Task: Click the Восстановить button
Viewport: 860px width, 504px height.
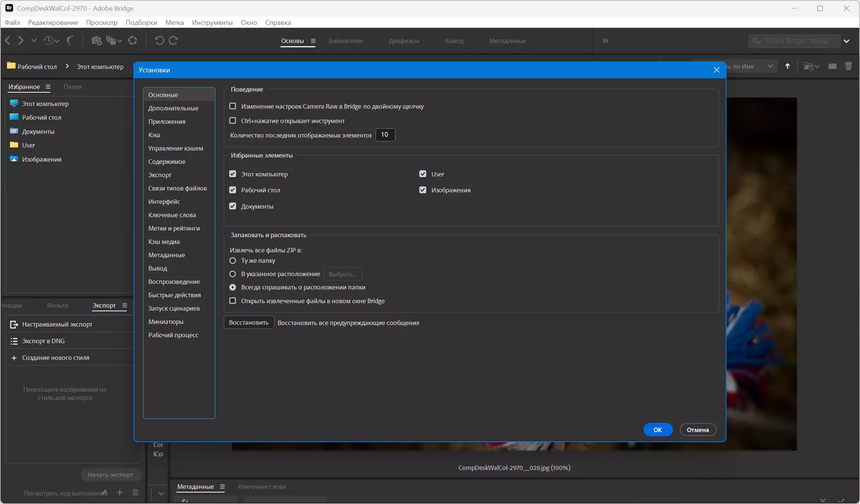Action: coord(249,323)
